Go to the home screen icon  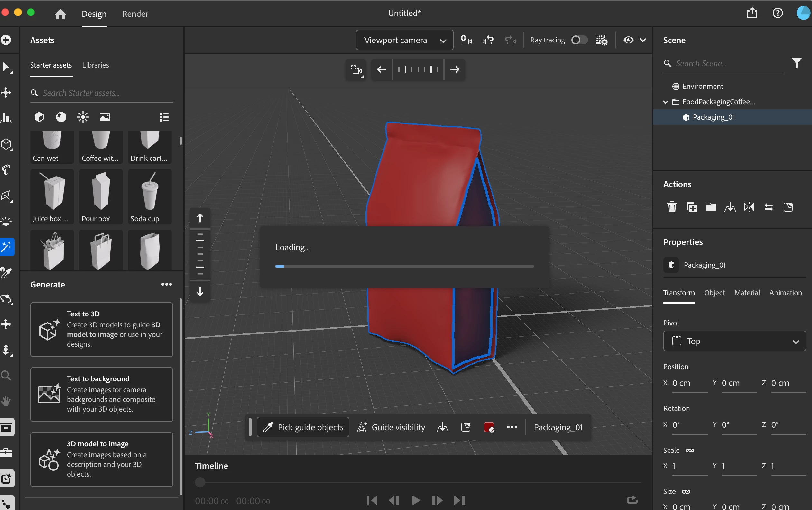tap(60, 14)
